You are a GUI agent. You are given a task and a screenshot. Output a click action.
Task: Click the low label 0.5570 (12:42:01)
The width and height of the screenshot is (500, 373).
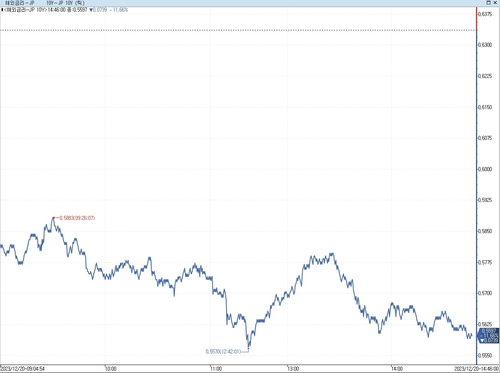tap(223, 351)
